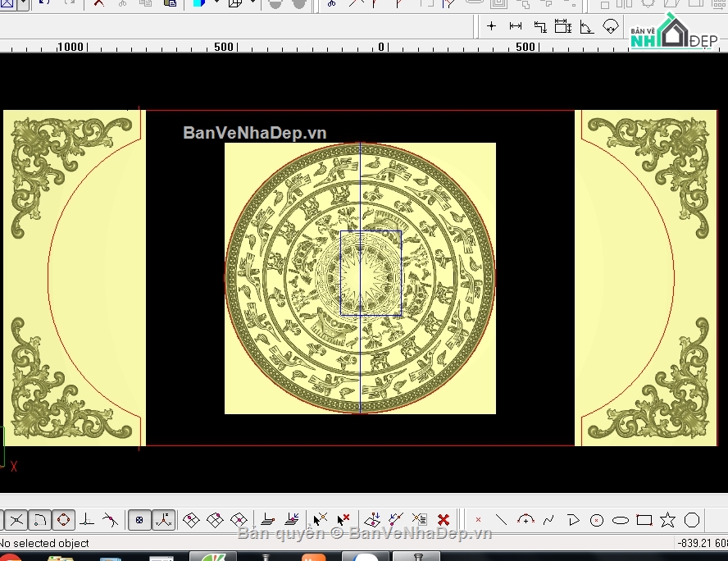Activate the Arc drawing tool
This screenshot has height=561, width=728.
point(526,520)
